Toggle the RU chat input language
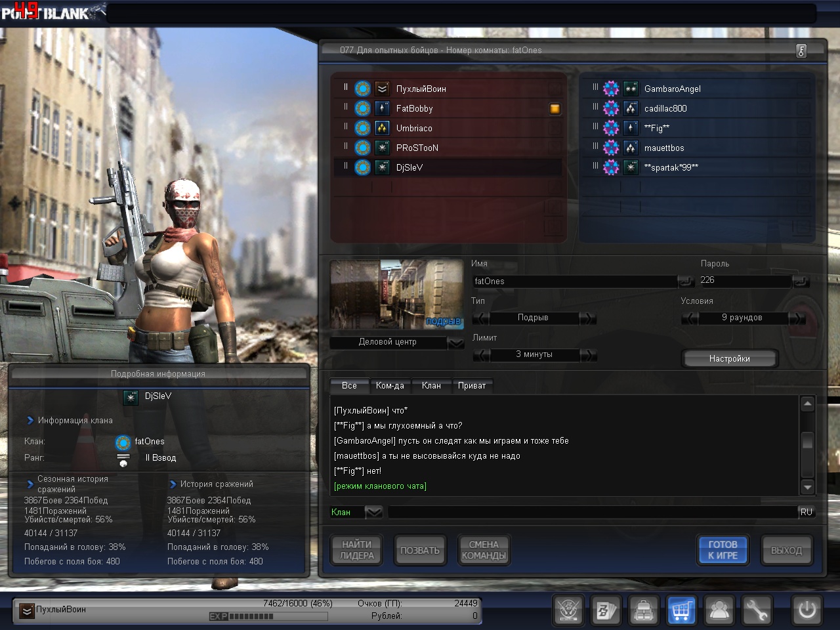 [x=806, y=512]
